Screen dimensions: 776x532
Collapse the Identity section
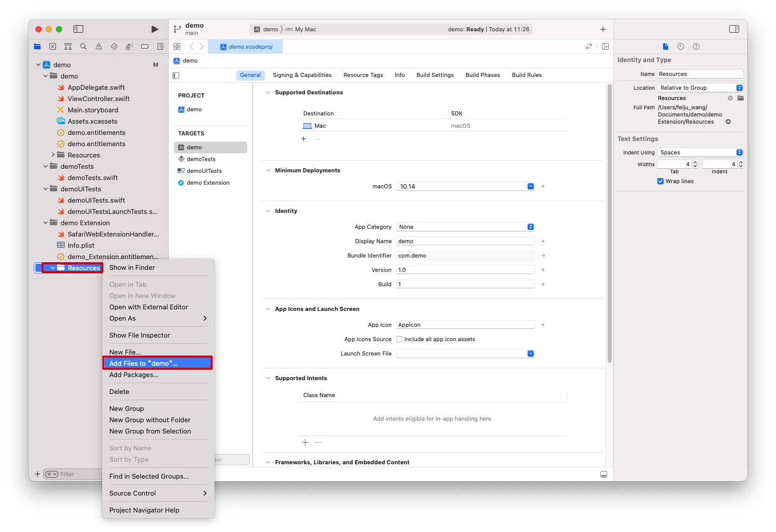coord(268,211)
